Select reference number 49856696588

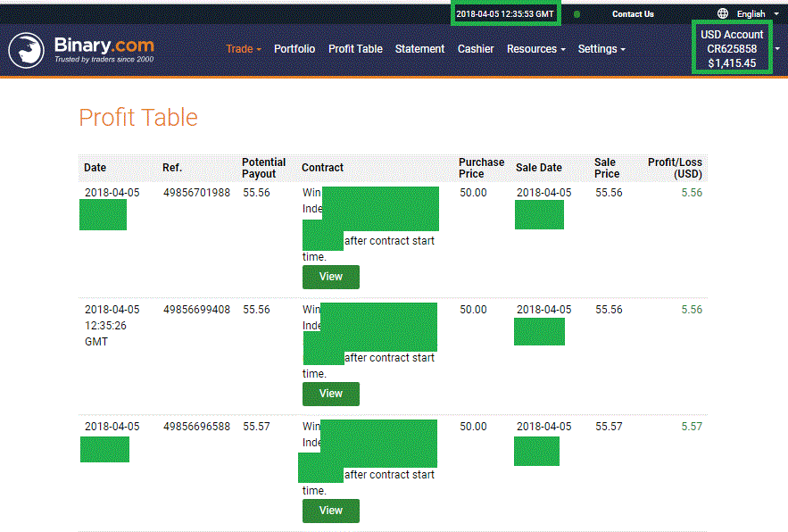(x=196, y=427)
